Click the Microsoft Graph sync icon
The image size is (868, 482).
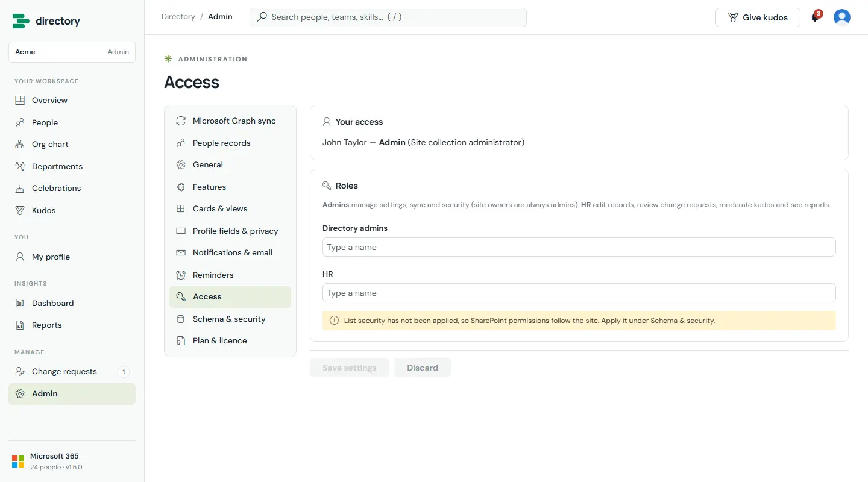(181, 120)
